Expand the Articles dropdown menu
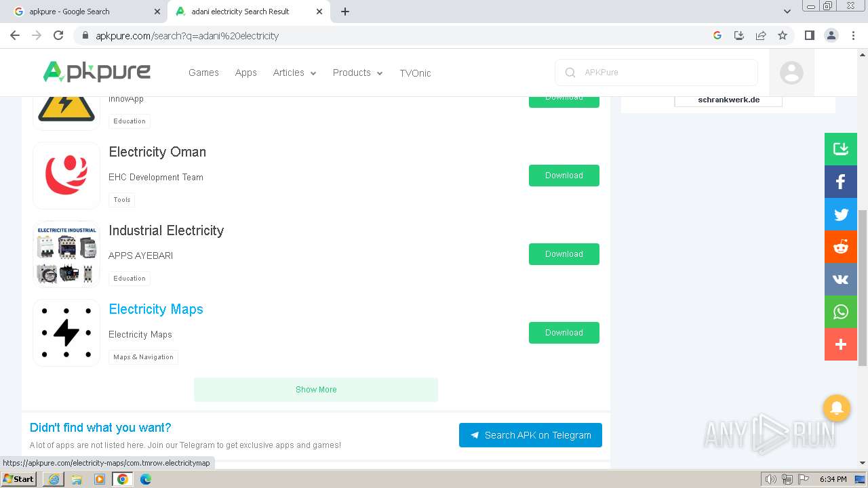The height and width of the screenshot is (488, 868). (294, 73)
